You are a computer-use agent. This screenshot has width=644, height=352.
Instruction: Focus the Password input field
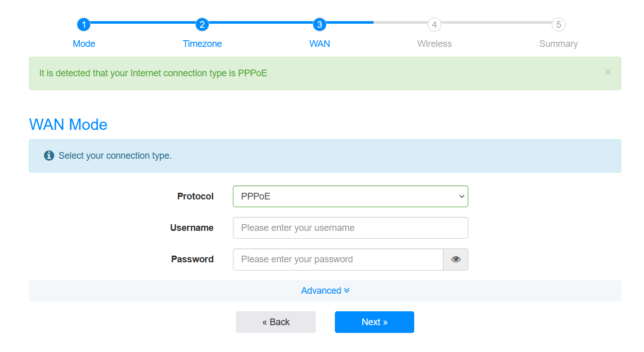point(338,259)
